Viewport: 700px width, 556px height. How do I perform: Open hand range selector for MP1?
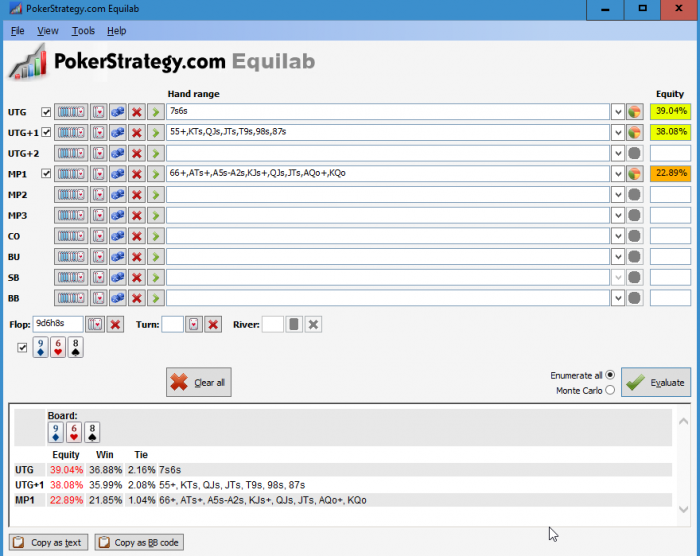[71, 174]
